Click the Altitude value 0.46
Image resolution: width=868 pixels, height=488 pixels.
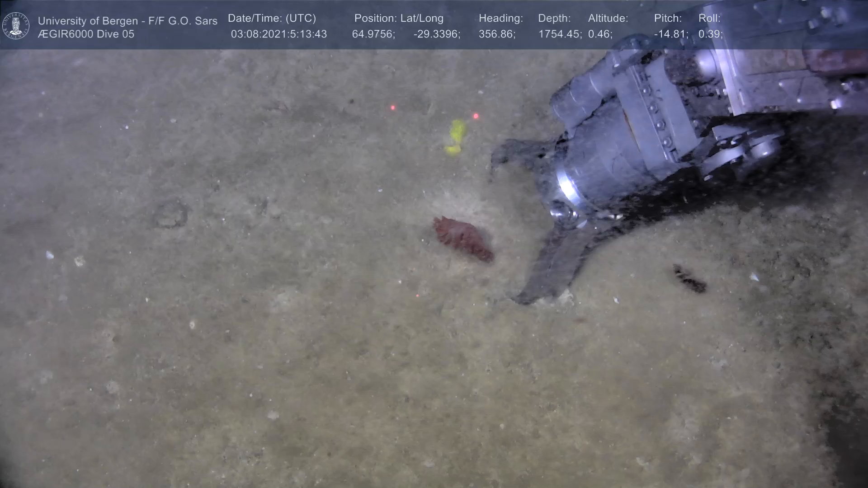(x=599, y=34)
